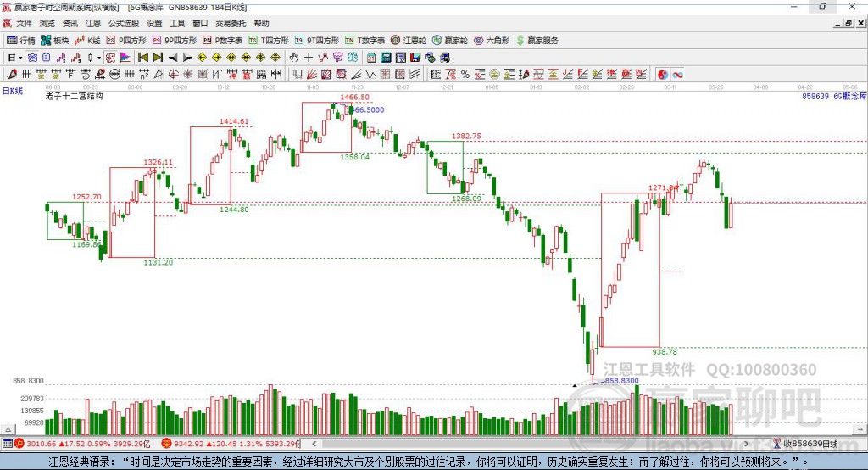
Task: Jump to last bar with skip-forward icon
Action: pos(158,58)
